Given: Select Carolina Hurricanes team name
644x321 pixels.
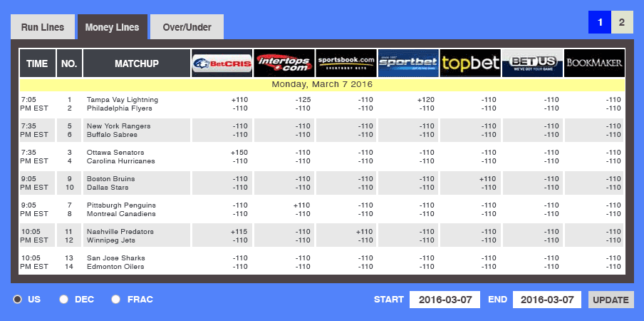Looking at the screenshot, I should tap(121, 161).
